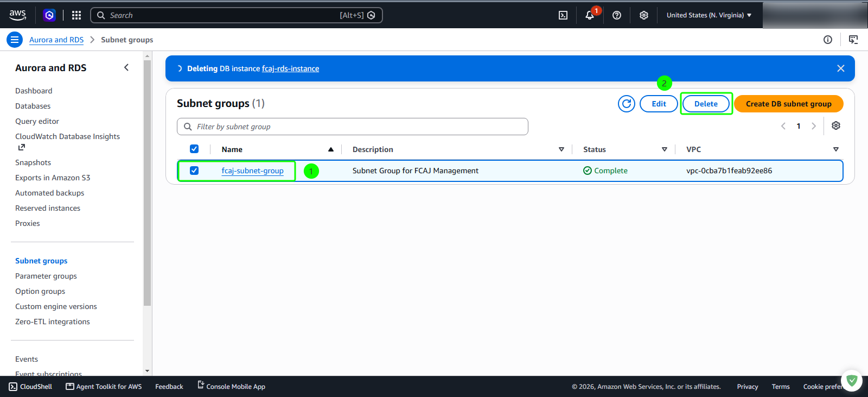Go to Databases in the sidebar
The width and height of the screenshot is (868, 397).
point(33,106)
